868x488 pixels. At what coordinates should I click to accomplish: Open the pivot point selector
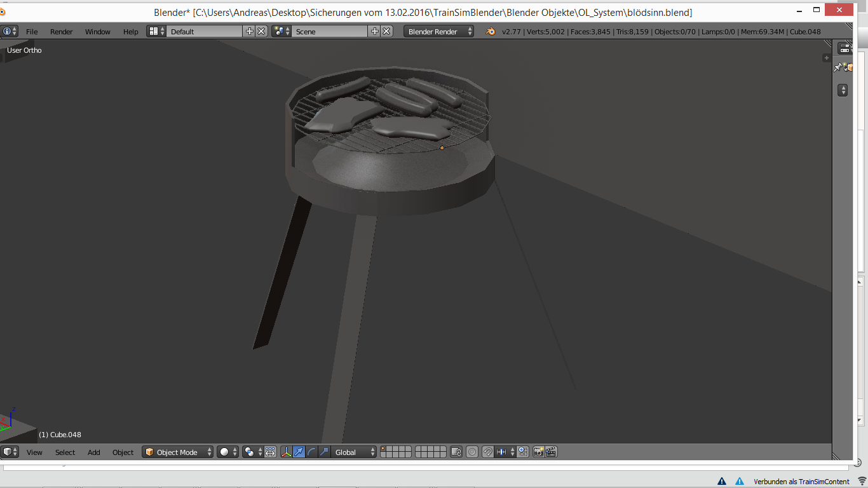pos(254,452)
